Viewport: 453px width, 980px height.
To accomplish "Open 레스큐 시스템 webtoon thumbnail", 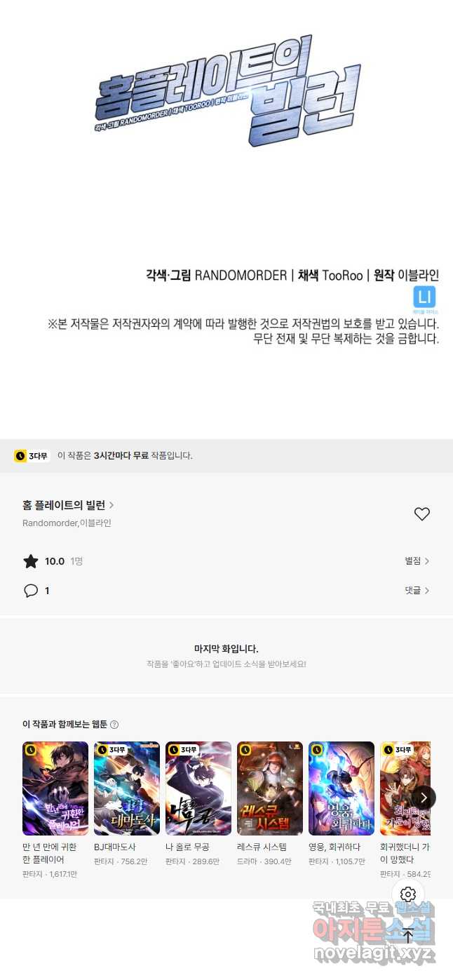I will click(x=270, y=788).
